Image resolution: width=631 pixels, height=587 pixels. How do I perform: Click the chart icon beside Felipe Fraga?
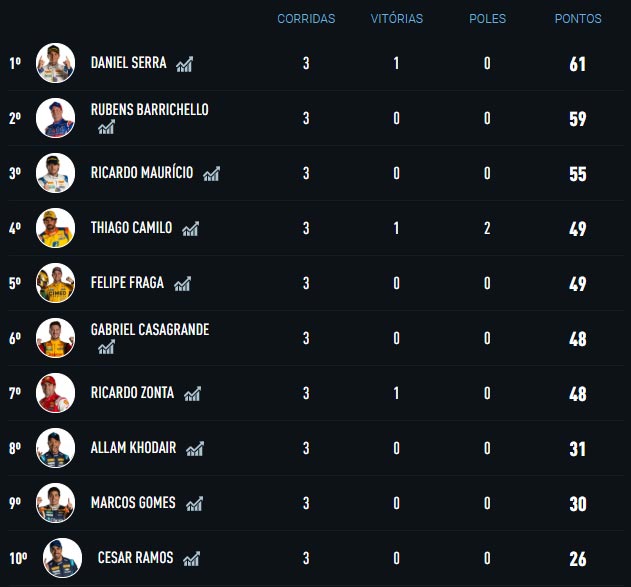pyautogui.click(x=183, y=284)
